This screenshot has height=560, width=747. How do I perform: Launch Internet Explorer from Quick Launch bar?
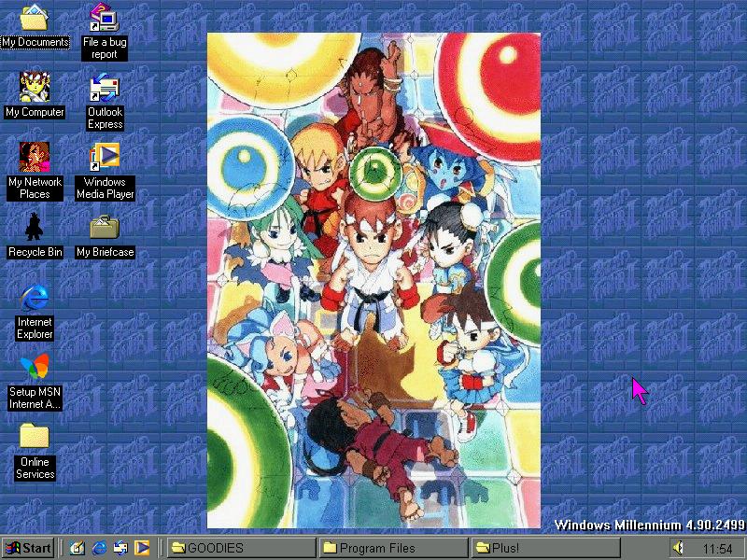[x=99, y=548]
